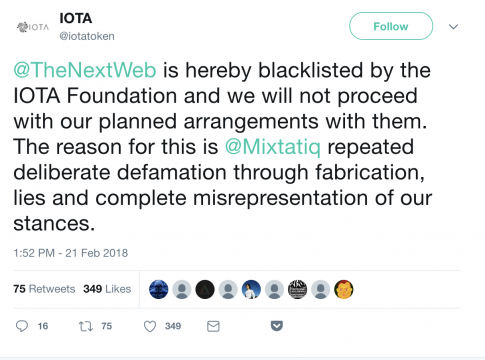Image resolution: width=485 pixels, height=360 pixels.
Task: View the 75 Retweets list
Action: tap(44, 289)
